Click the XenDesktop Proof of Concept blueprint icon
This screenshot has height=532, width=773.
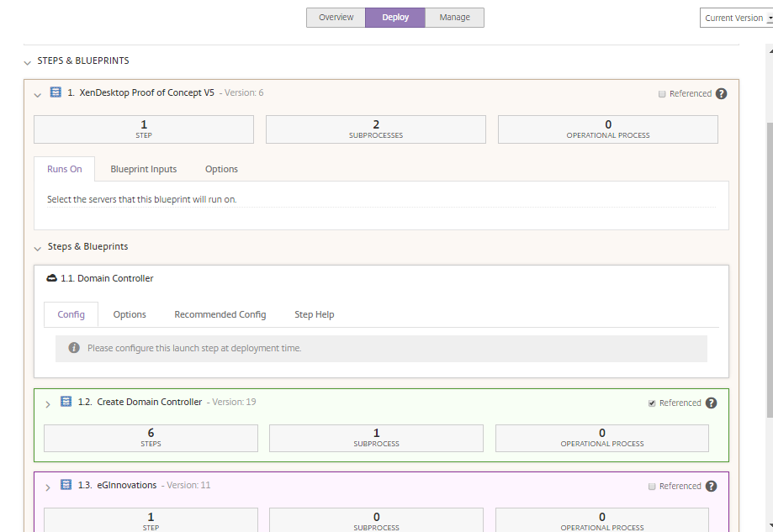pos(56,92)
